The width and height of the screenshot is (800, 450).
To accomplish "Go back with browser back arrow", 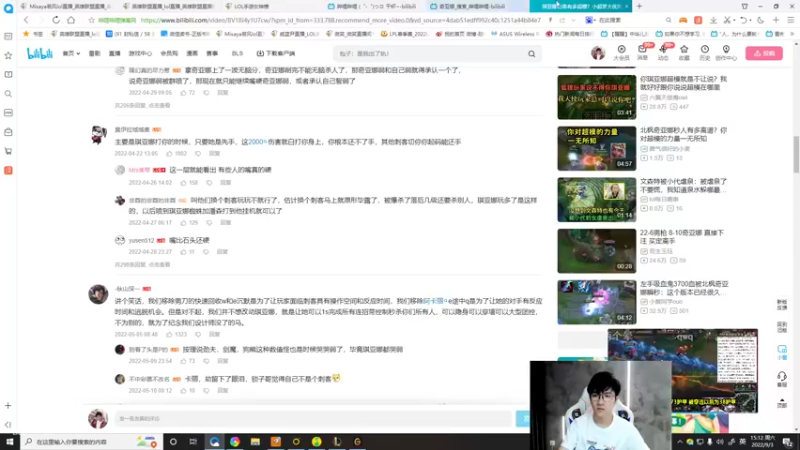I will 27,20.
